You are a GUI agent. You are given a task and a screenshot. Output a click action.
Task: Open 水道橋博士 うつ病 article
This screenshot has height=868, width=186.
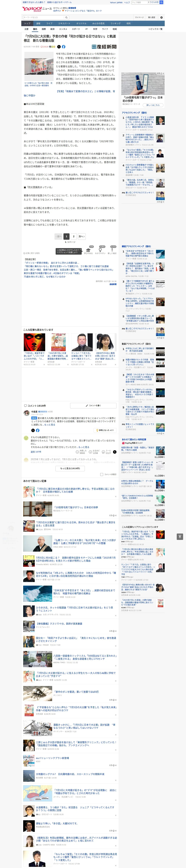(75, 809)
